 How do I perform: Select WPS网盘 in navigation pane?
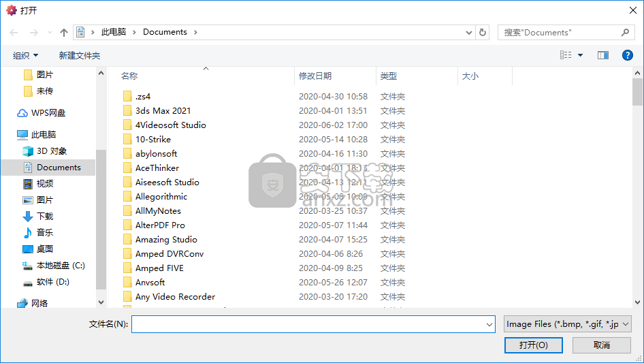pyautogui.click(x=41, y=113)
